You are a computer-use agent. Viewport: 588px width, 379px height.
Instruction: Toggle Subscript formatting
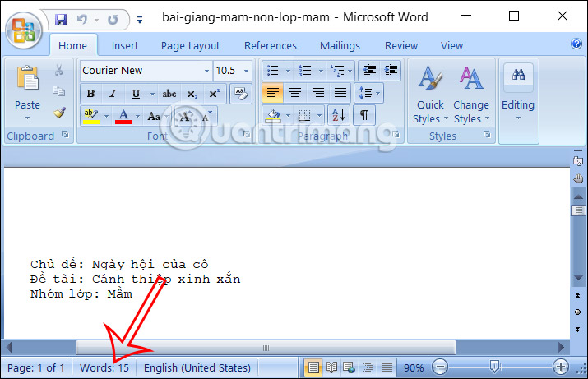pyautogui.click(x=192, y=94)
